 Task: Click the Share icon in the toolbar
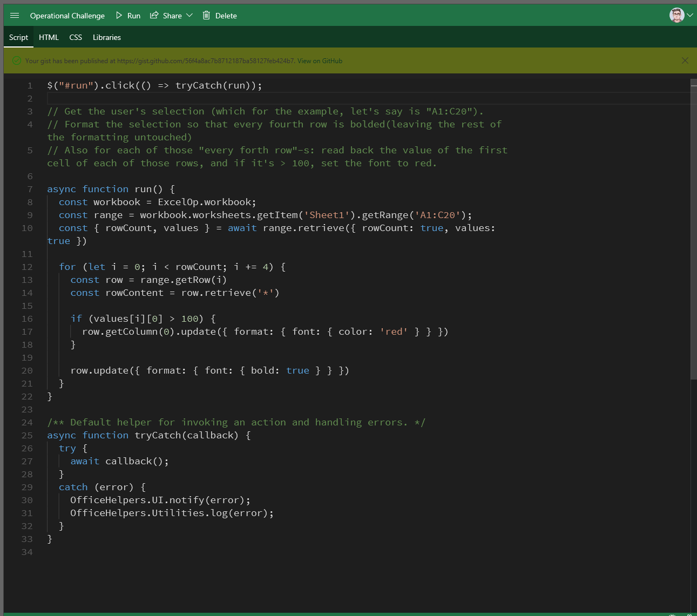[154, 15]
